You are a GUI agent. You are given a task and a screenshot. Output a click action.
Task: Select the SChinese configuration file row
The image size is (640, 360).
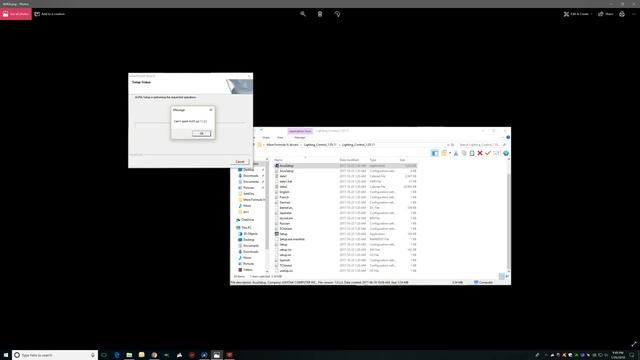coord(345,229)
